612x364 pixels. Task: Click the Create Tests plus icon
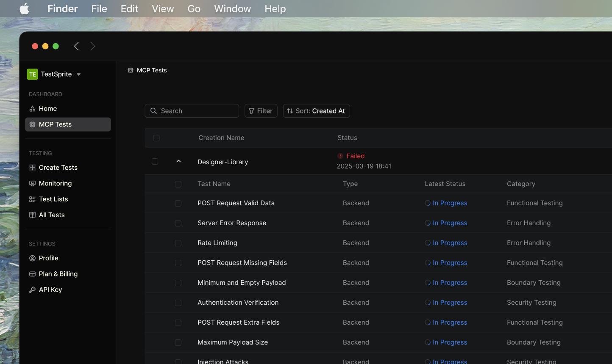point(32,168)
